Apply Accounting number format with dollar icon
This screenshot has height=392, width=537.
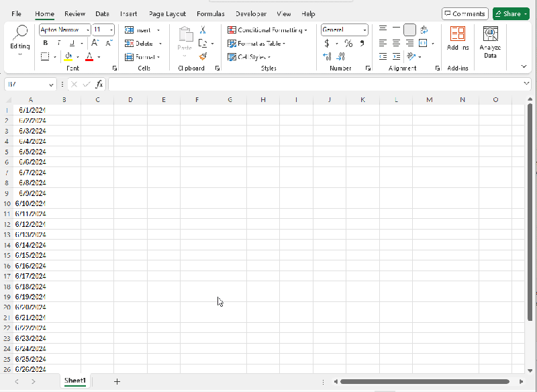tap(326, 43)
